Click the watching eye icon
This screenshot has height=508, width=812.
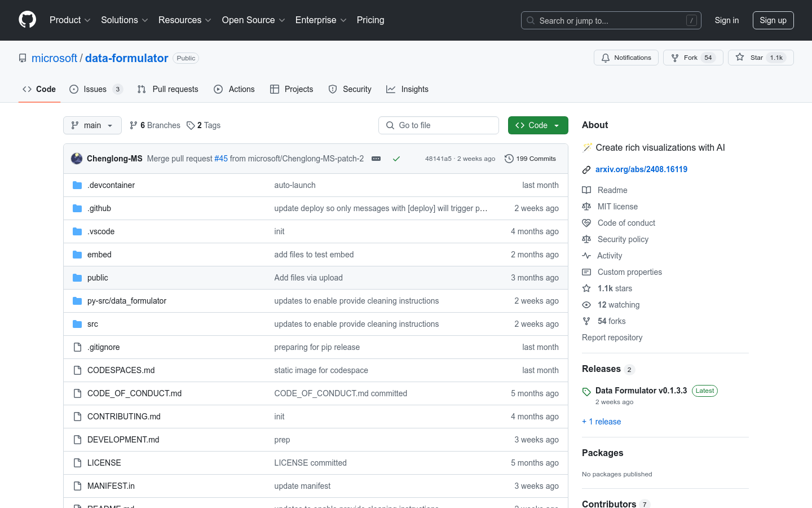[586, 305]
